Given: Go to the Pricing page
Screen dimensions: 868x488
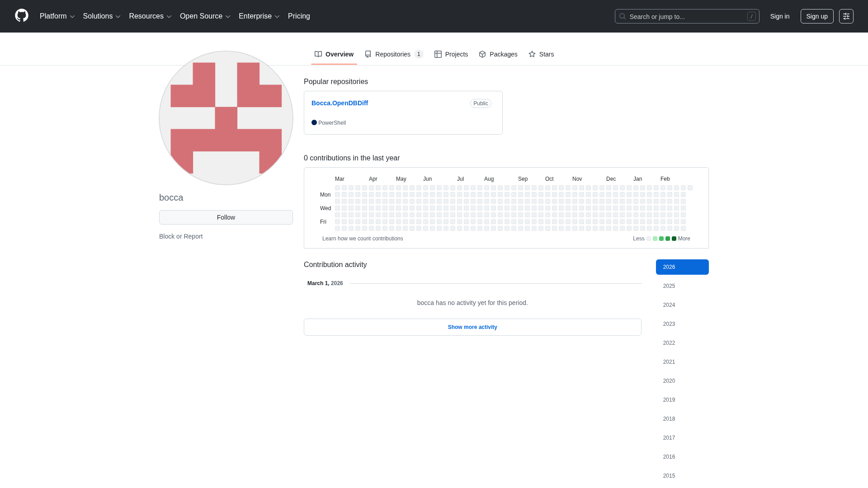Looking at the screenshot, I should coord(299,16).
